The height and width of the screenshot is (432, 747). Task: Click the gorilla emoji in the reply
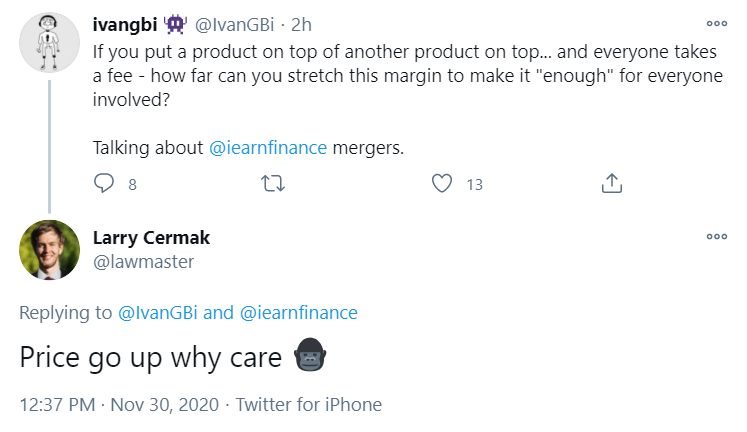coord(310,359)
